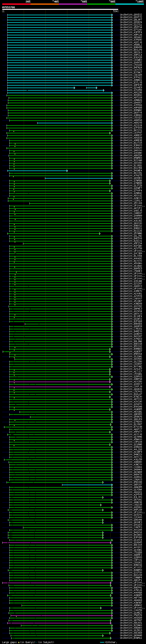The width and height of the screenshot is (146, 644).
Task: Select hit label UniRef100_C7RCK1
Action: click(x=131, y=329)
